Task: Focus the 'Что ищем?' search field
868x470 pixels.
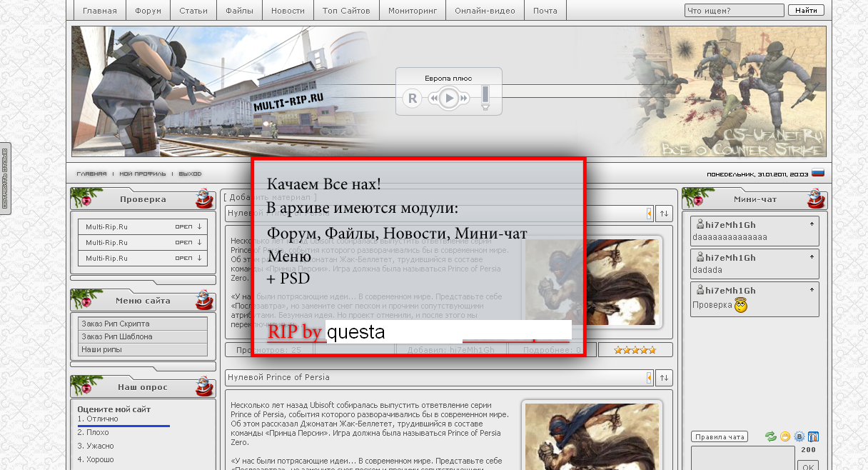Action: [733, 11]
